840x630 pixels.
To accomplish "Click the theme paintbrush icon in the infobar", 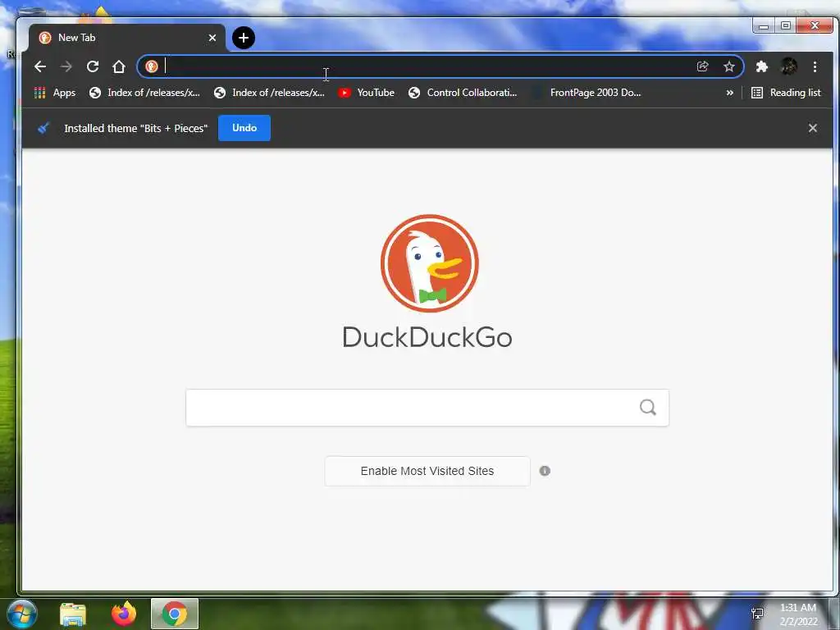I will pos(43,128).
